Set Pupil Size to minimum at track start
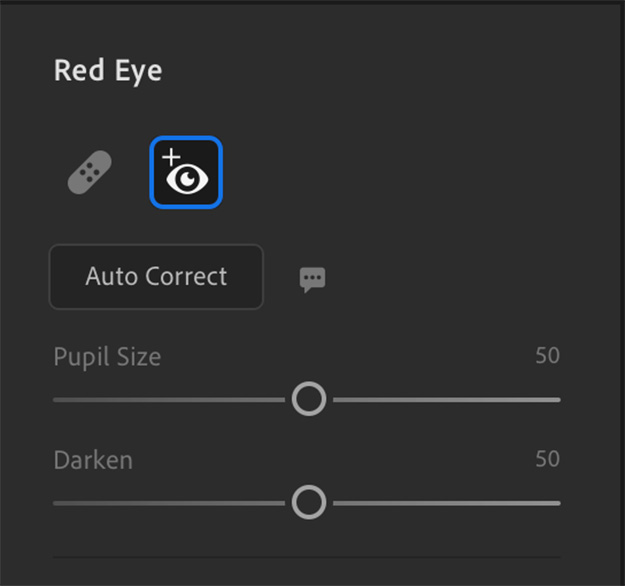Viewport: 625px width, 586px height. (55, 399)
